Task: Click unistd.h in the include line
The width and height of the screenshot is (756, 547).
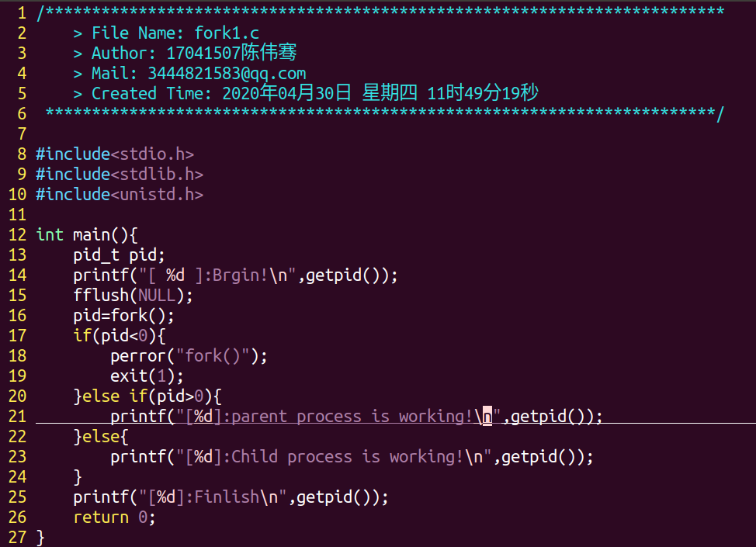Action: (x=161, y=195)
